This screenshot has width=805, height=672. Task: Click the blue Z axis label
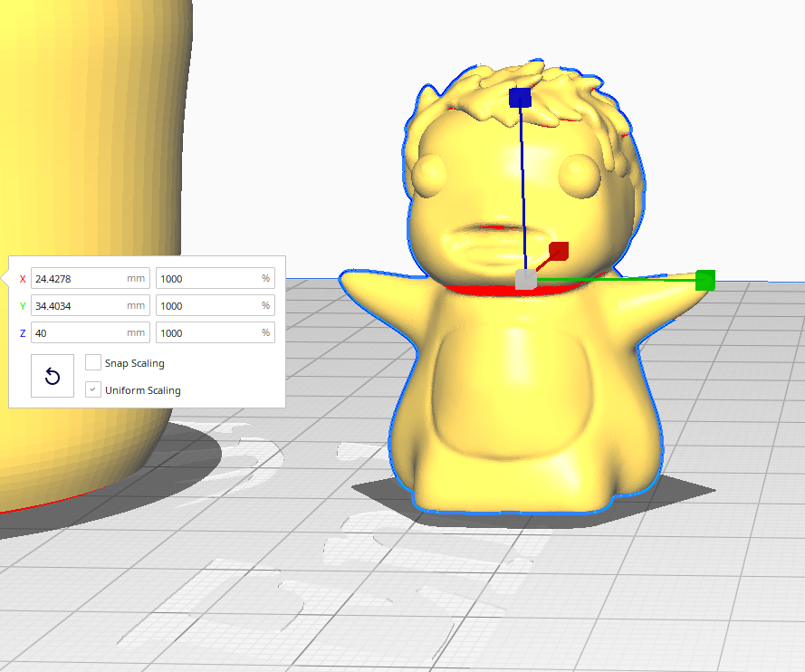click(x=23, y=332)
